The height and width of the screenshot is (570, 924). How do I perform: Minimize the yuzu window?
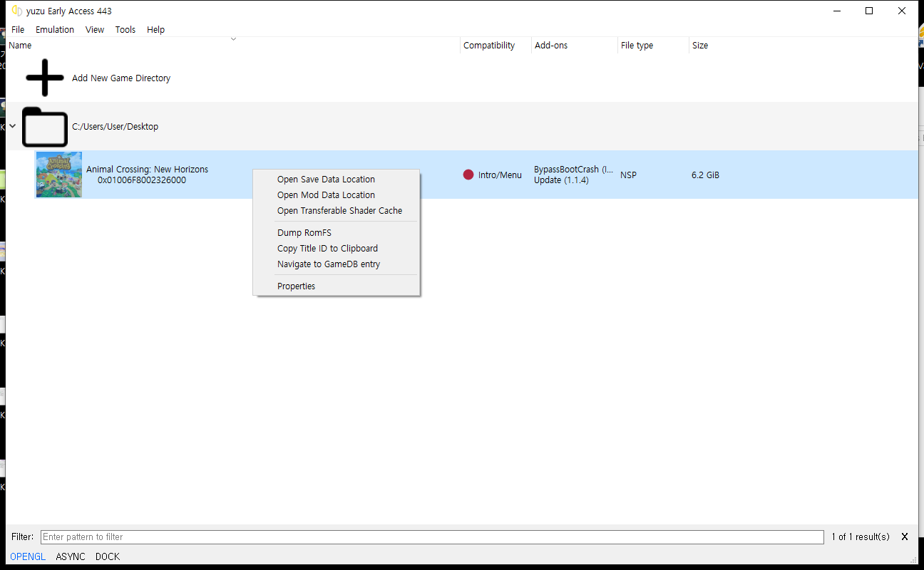click(x=836, y=11)
